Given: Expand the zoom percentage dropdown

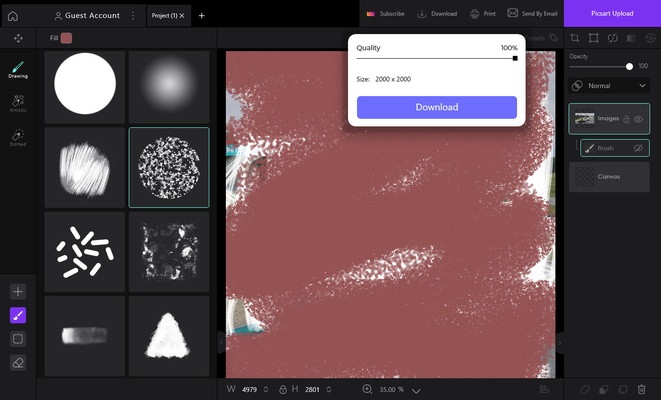Looking at the screenshot, I should click(416, 390).
